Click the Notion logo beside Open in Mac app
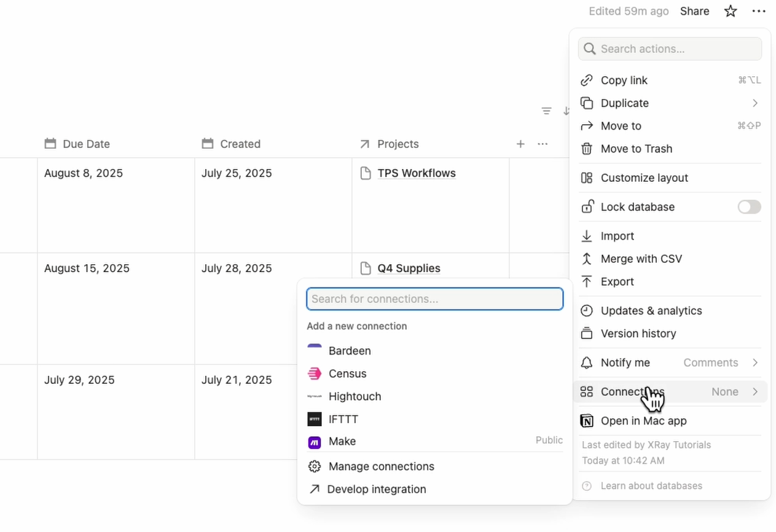Image resolution: width=776 pixels, height=532 pixels. (587, 421)
